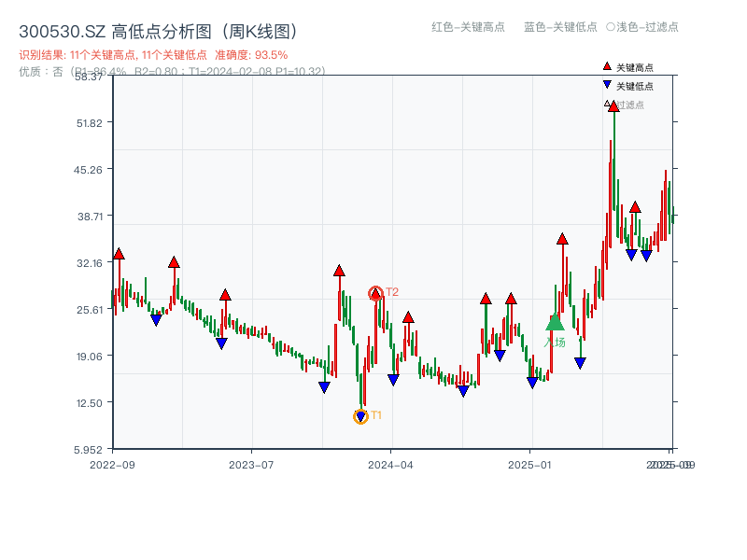Viewport: 747px width, 560px height.
Task: Click the 58.37 y-axis label
Action: 88,78
